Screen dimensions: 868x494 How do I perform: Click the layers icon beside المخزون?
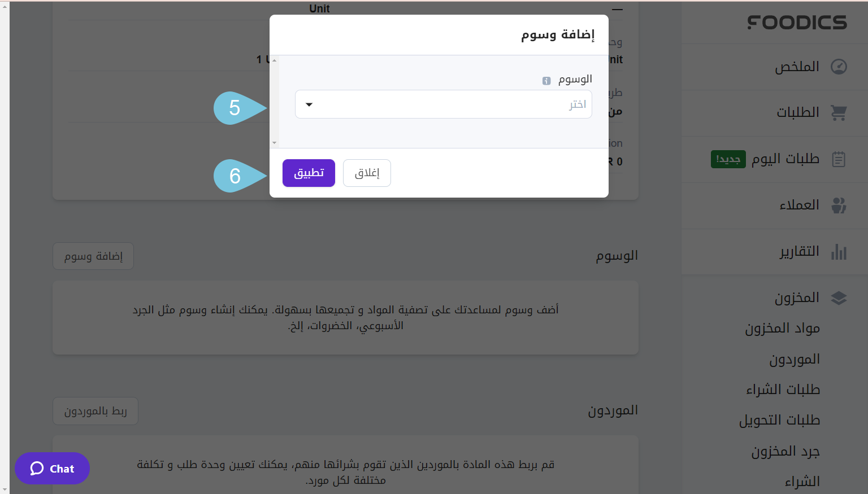tap(839, 298)
